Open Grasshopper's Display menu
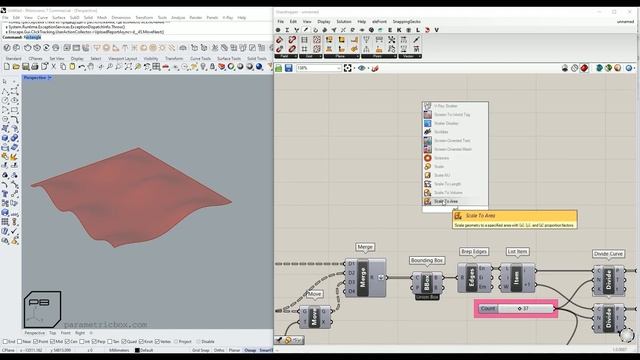 coord(324,21)
